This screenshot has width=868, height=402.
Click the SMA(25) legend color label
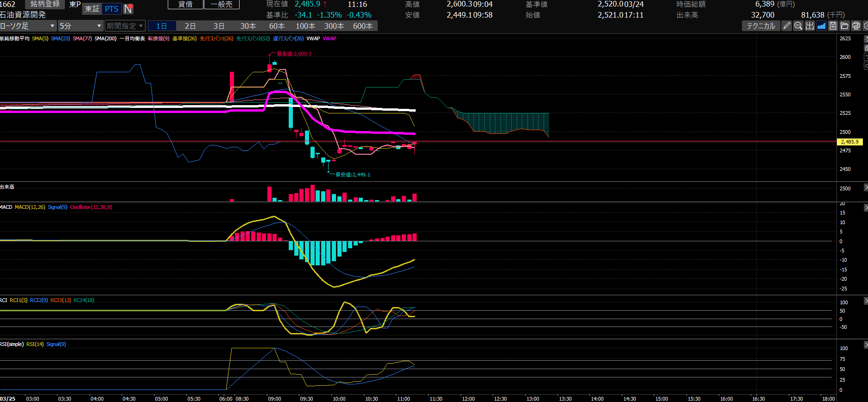[60, 39]
